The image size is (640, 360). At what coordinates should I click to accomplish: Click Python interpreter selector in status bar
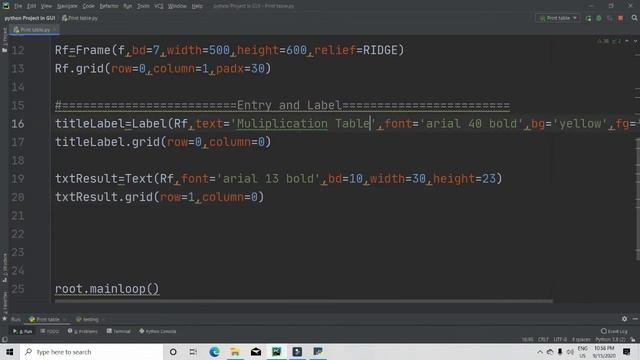tap(611, 340)
